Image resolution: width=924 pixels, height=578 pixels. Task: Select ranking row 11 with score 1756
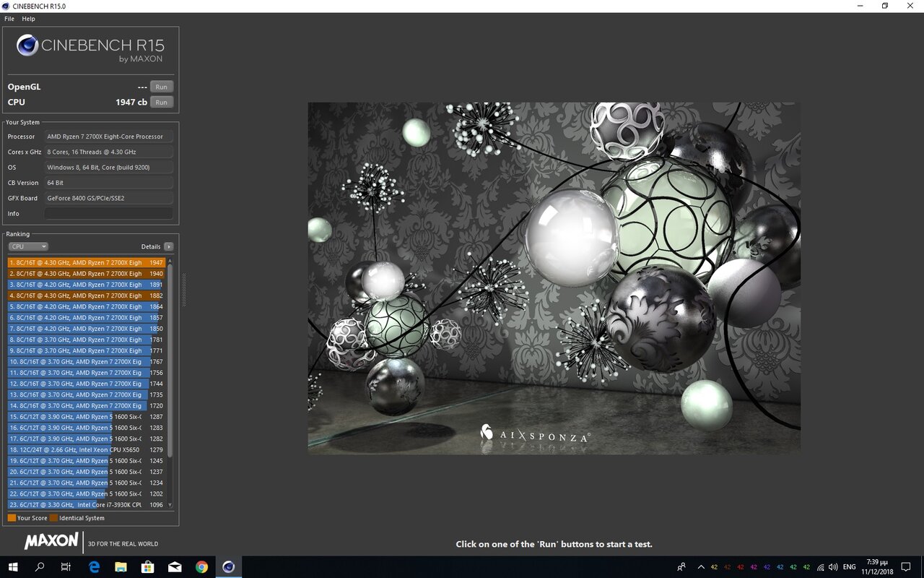click(x=87, y=373)
